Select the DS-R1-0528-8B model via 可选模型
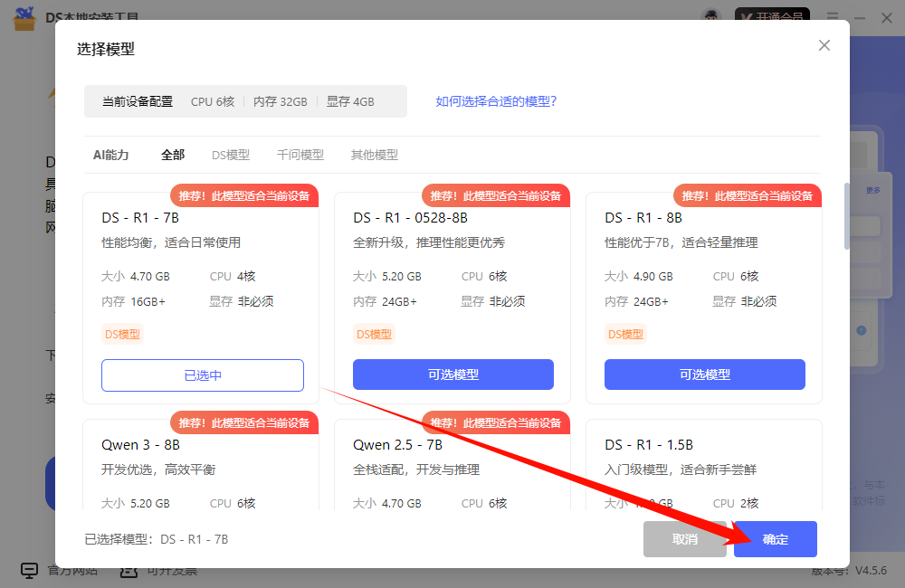The height and width of the screenshot is (588, 905). point(452,375)
